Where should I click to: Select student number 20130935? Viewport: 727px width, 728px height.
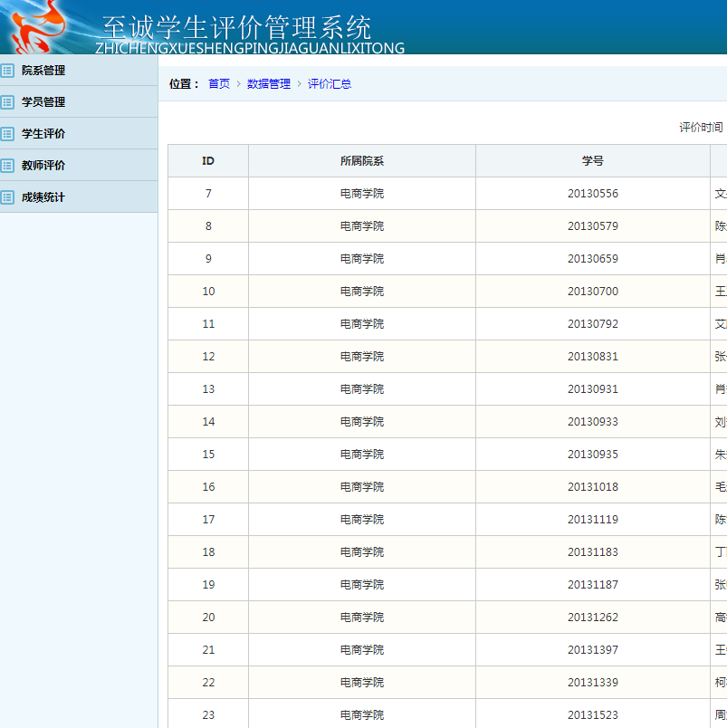pos(593,455)
